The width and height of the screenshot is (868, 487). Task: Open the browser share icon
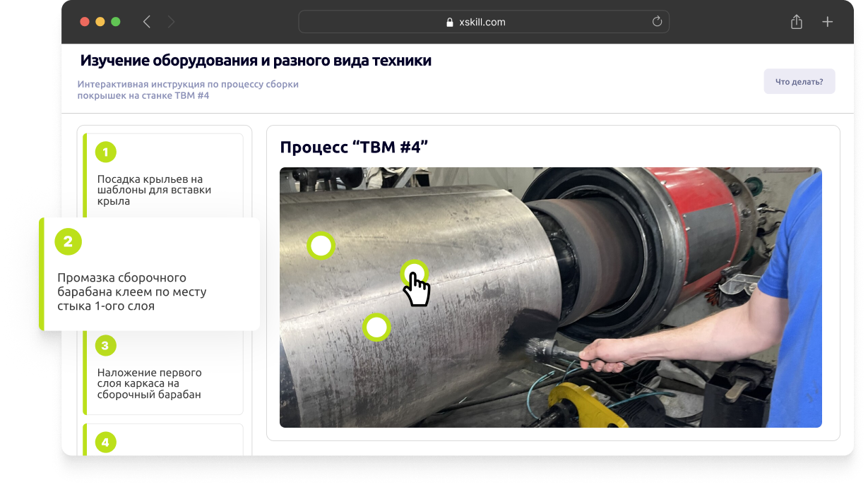(797, 22)
